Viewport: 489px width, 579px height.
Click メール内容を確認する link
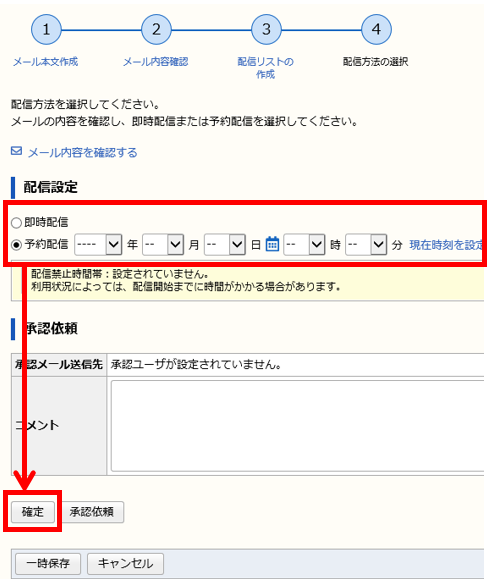click(x=82, y=152)
